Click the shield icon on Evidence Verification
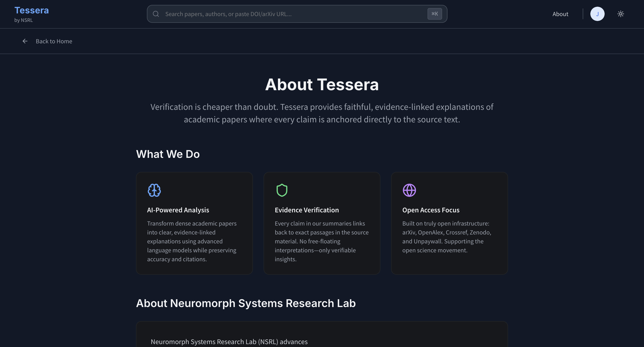 282,190
